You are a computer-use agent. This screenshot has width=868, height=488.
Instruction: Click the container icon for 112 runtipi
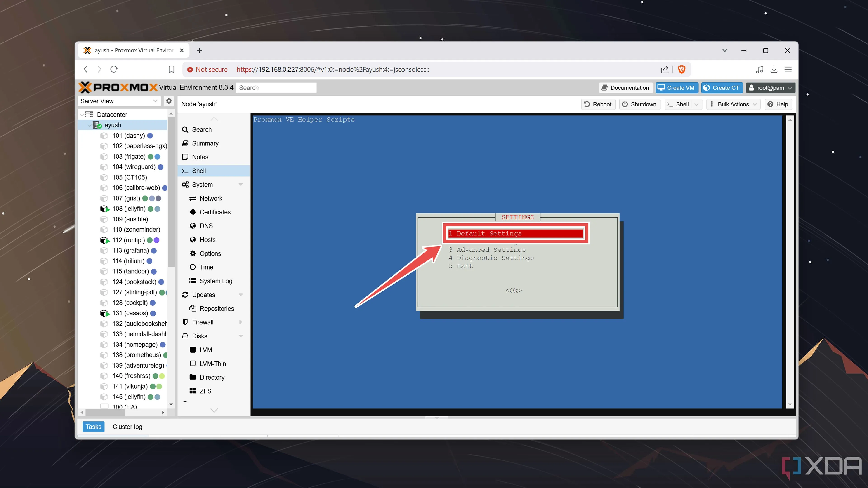105,240
